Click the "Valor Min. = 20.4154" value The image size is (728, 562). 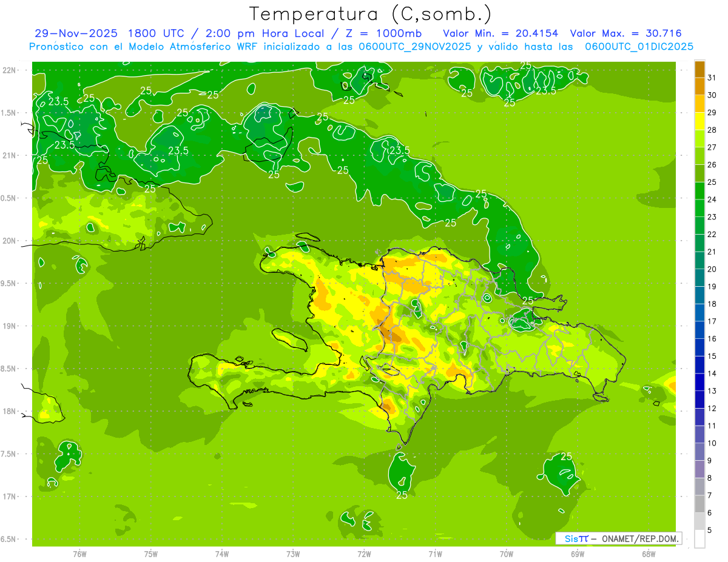tap(499, 33)
